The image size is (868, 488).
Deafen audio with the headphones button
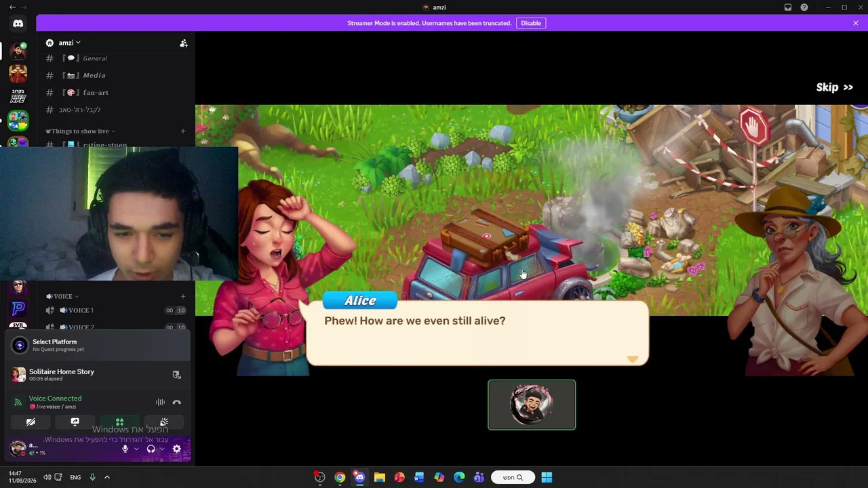click(x=151, y=449)
